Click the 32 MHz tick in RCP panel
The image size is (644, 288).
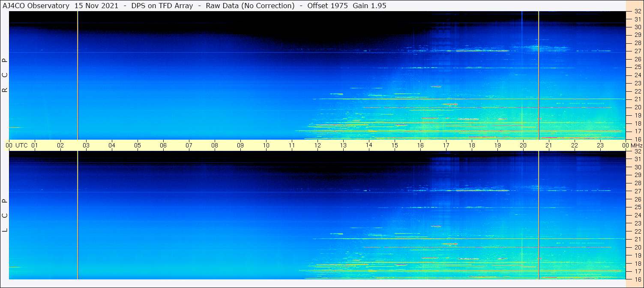point(638,12)
